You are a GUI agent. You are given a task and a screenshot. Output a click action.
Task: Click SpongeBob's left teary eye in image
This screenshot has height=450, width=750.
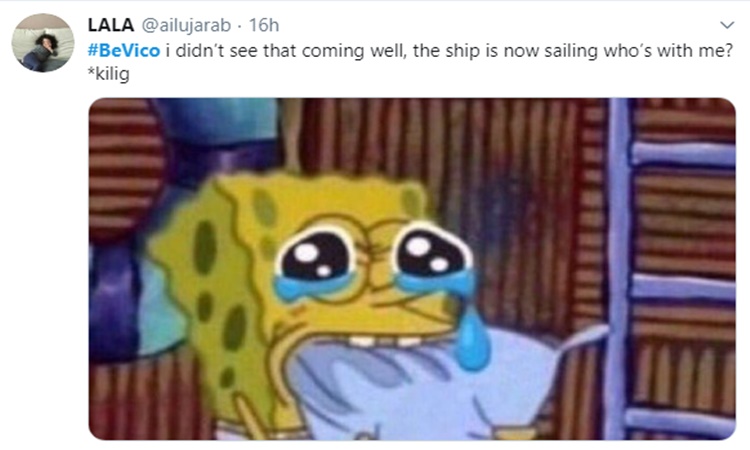point(316,261)
